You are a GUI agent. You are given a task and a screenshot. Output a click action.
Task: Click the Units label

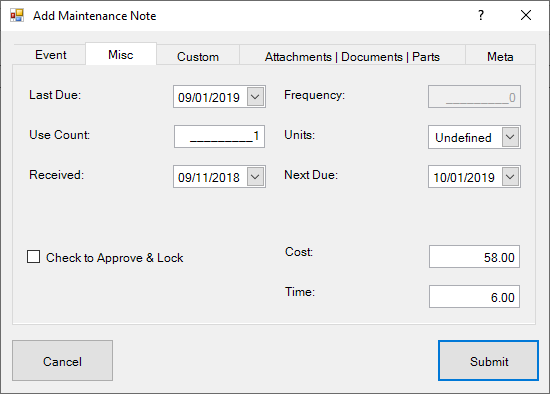(x=300, y=135)
